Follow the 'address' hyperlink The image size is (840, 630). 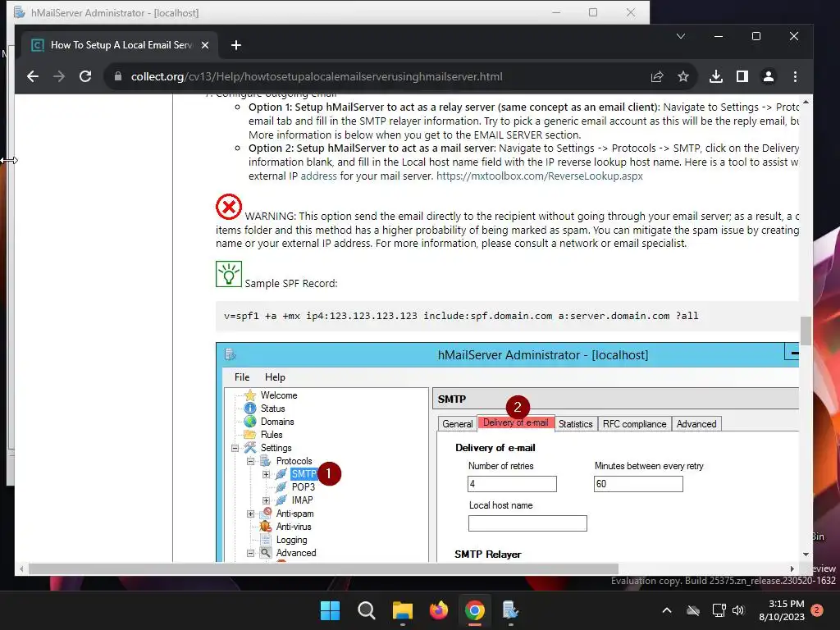point(319,176)
